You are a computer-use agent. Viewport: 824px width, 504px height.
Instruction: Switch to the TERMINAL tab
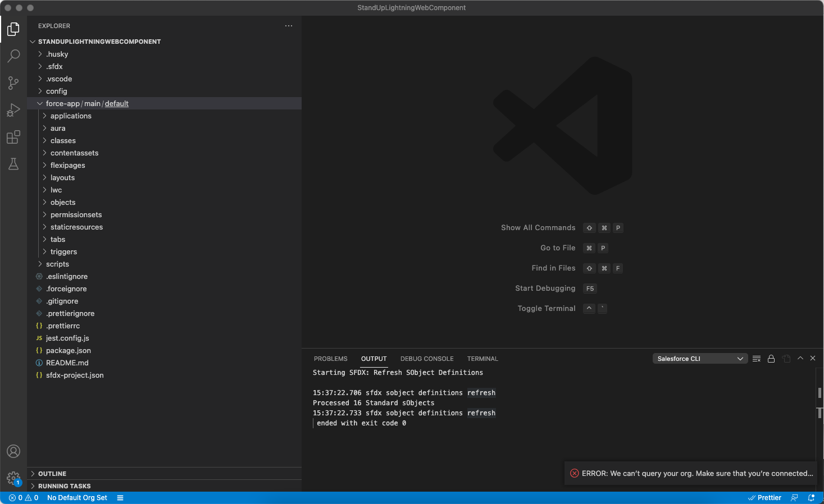pyautogui.click(x=482, y=358)
